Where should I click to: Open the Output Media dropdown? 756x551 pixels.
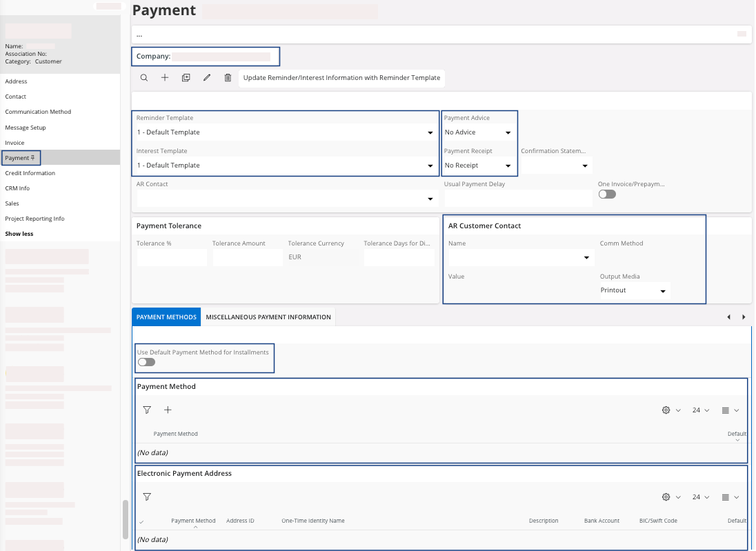click(x=662, y=290)
